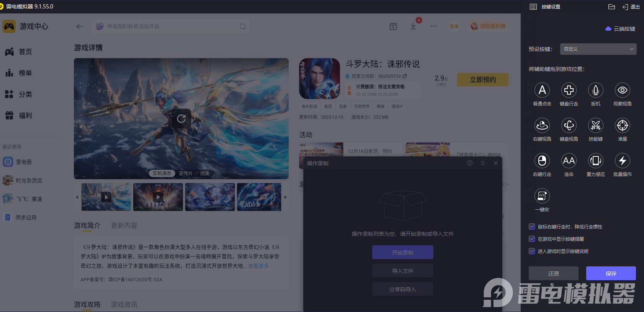Click the 游戏中心 controller logo
The width and height of the screenshot is (644, 312).
[x=9, y=26]
